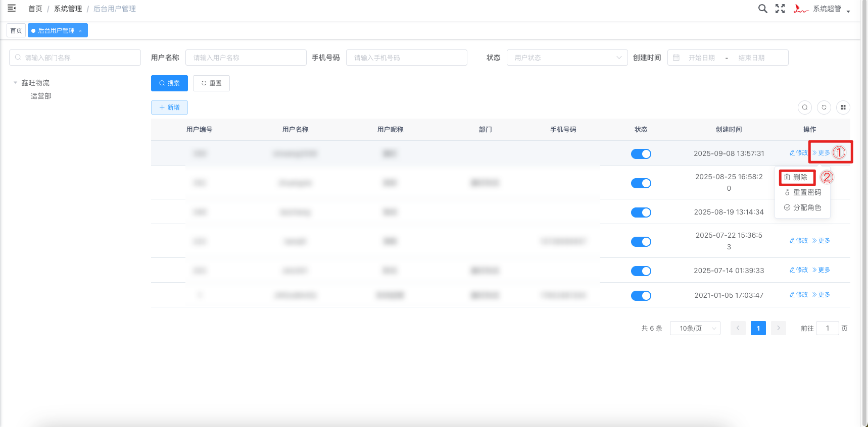Screen dimensions: 868x427
Task: Click the 用户名称 input field
Action: (246, 58)
